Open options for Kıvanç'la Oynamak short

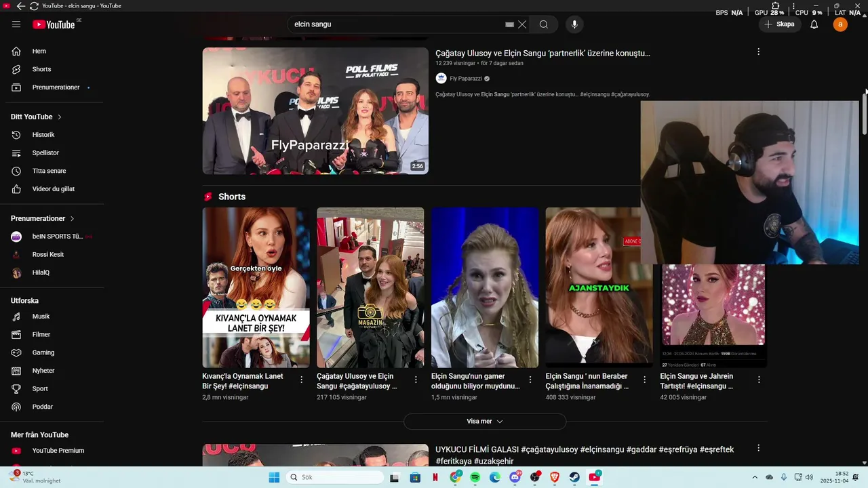(x=302, y=380)
